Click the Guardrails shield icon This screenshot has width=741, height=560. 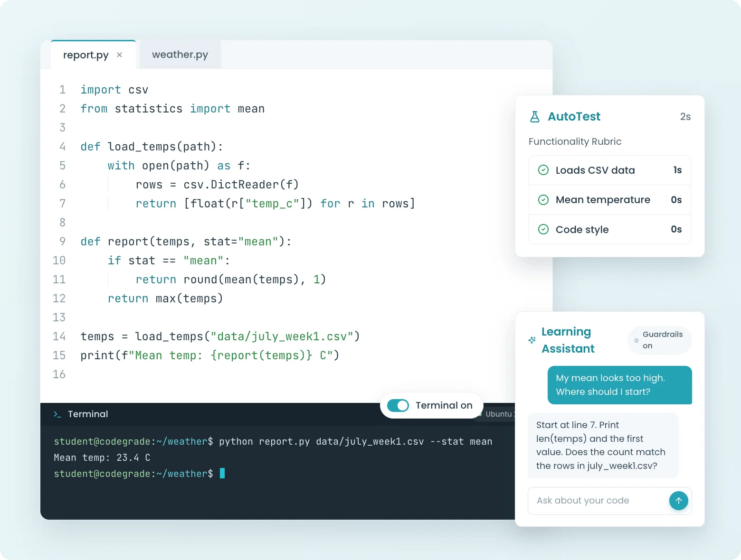click(x=636, y=340)
